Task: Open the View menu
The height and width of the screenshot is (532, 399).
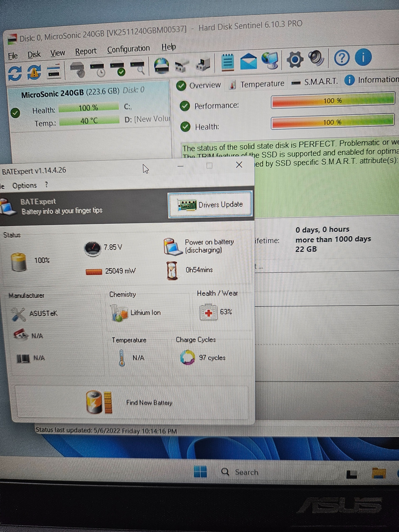Action: [x=58, y=53]
